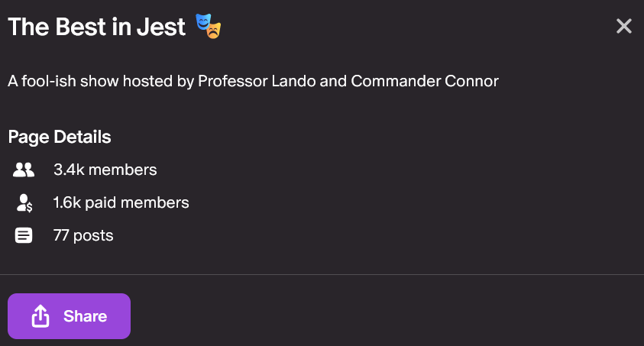Viewport: 644px width, 346px height.
Task: Click the theater masks emoji
Action: [x=209, y=26]
